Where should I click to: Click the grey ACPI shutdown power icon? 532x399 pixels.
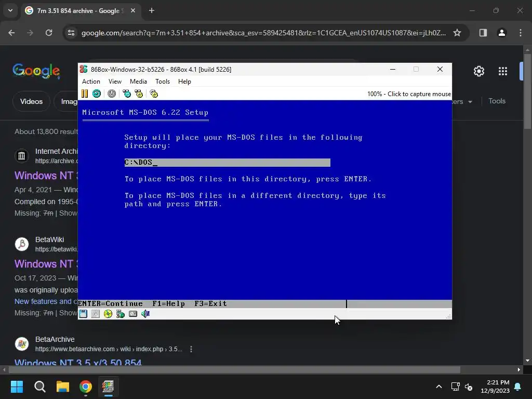[x=112, y=94]
